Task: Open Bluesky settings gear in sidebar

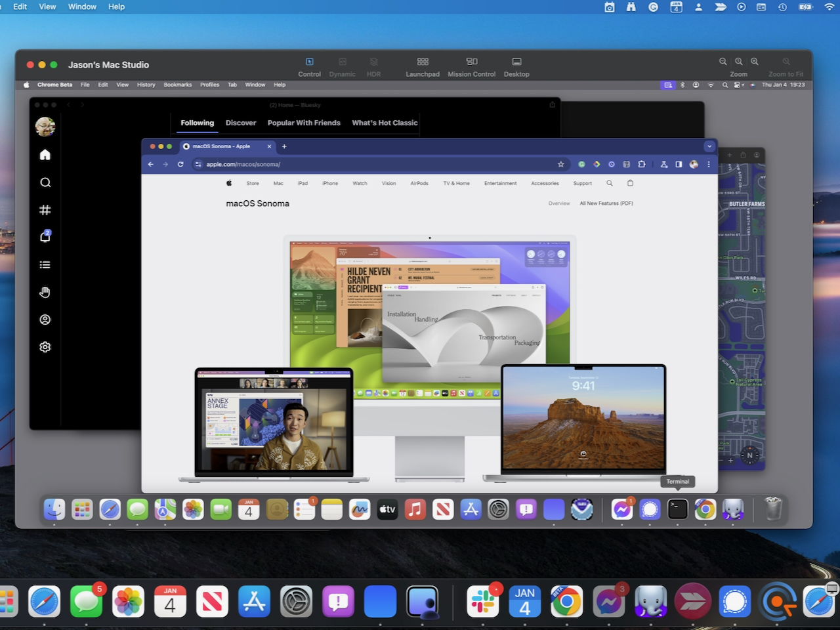Action: tap(45, 347)
